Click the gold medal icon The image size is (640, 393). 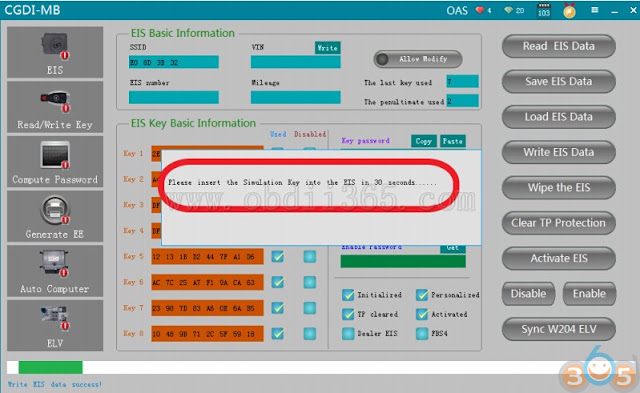(569, 10)
